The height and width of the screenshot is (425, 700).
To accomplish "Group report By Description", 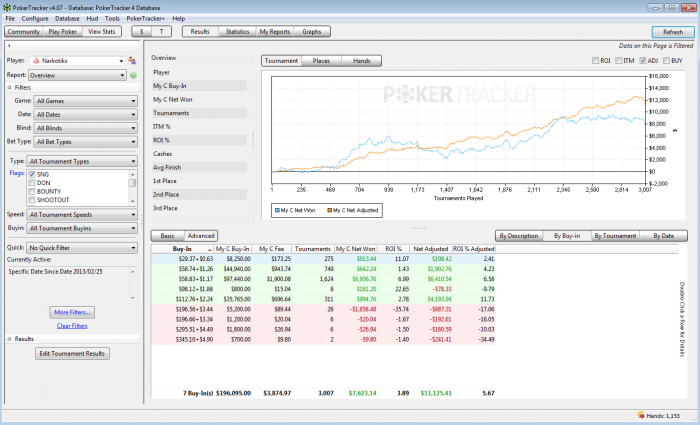I will (519, 236).
